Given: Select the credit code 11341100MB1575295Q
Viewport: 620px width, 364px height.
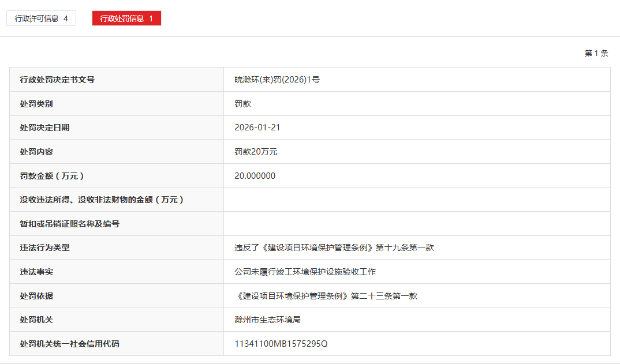Looking at the screenshot, I should click(281, 344).
